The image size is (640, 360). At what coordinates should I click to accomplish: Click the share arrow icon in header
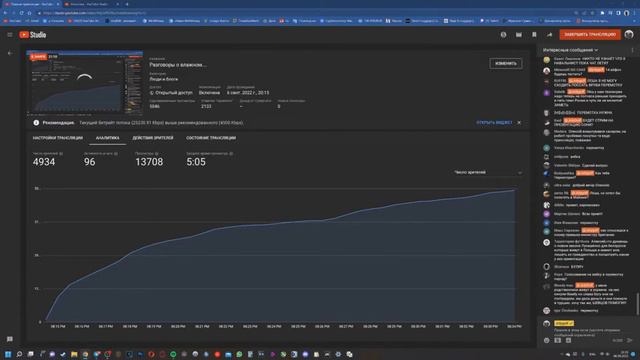tap(549, 35)
